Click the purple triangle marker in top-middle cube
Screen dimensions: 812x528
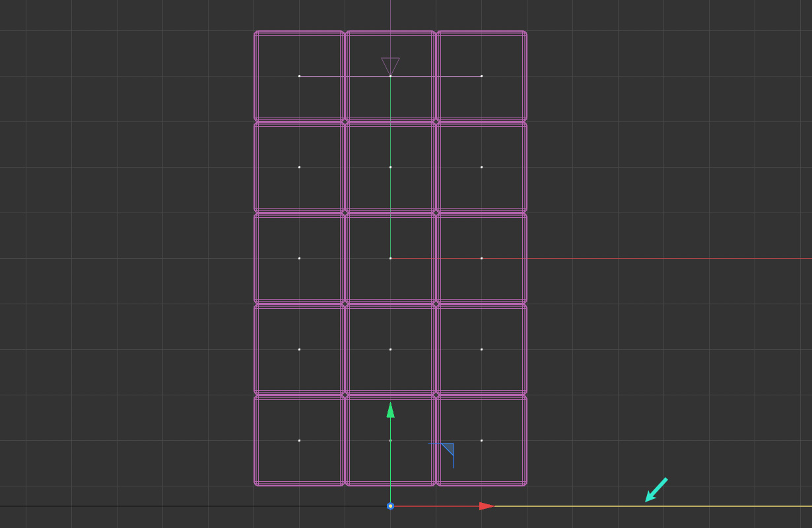coord(390,65)
